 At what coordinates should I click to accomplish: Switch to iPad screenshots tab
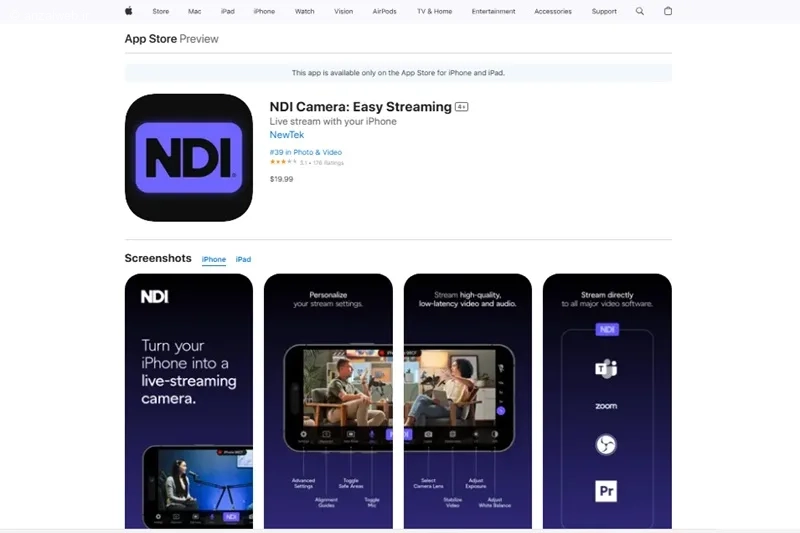(x=243, y=259)
